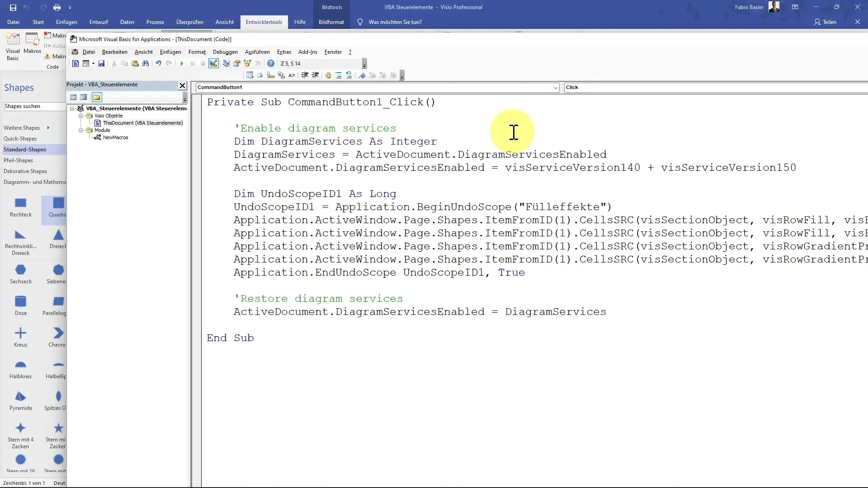
Task: Toggle Design Mode in the VBA toolbar
Action: [214, 63]
